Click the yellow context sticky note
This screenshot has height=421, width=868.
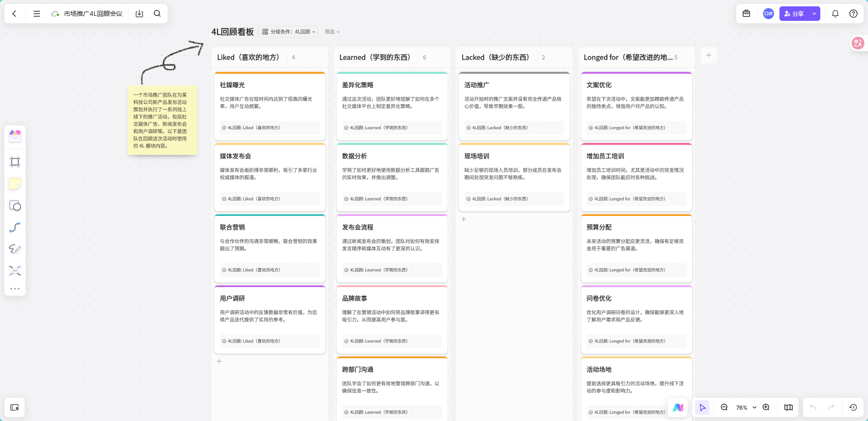pyautogui.click(x=162, y=120)
